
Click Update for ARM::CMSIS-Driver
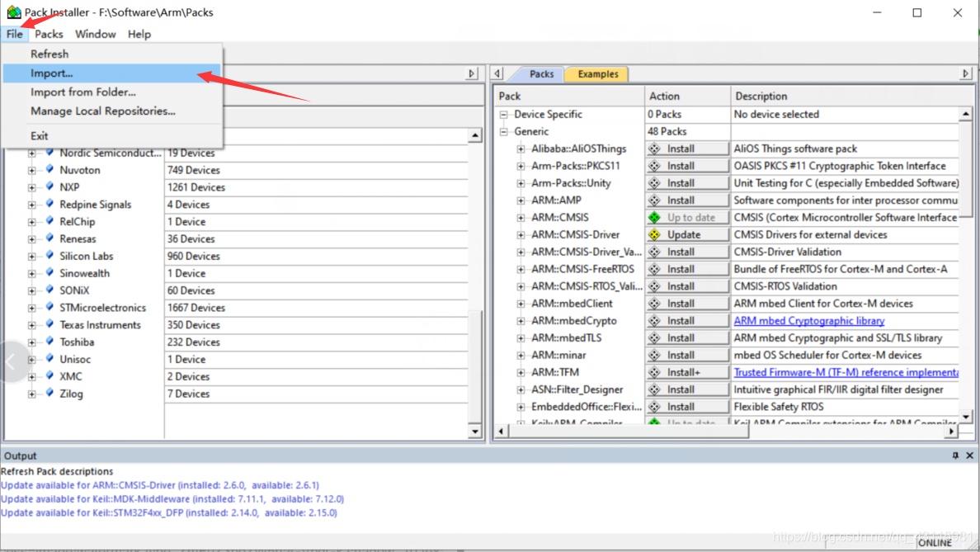point(687,234)
